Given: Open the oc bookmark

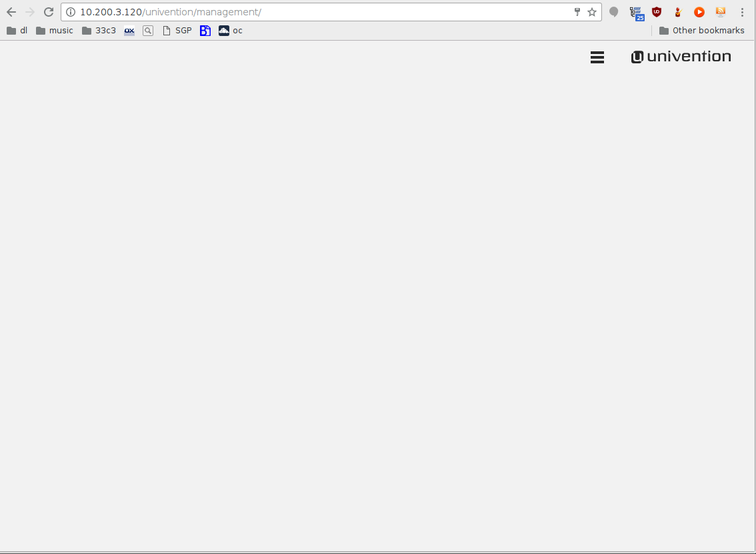Looking at the screenshot, I should tap(231, 31).
